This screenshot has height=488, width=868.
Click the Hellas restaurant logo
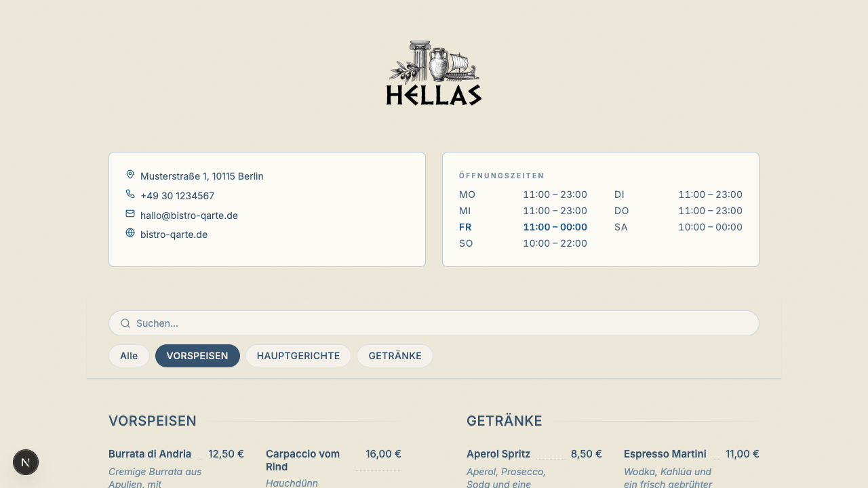[x=434, y=73]
